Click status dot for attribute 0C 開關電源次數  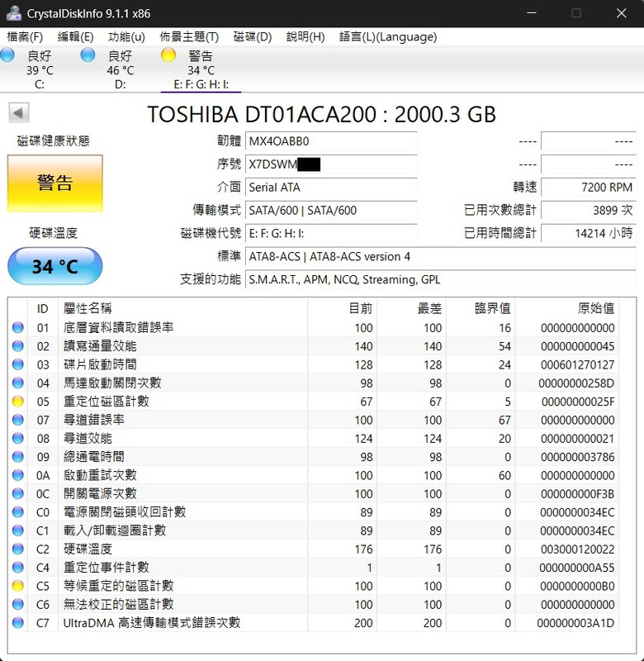17,493
